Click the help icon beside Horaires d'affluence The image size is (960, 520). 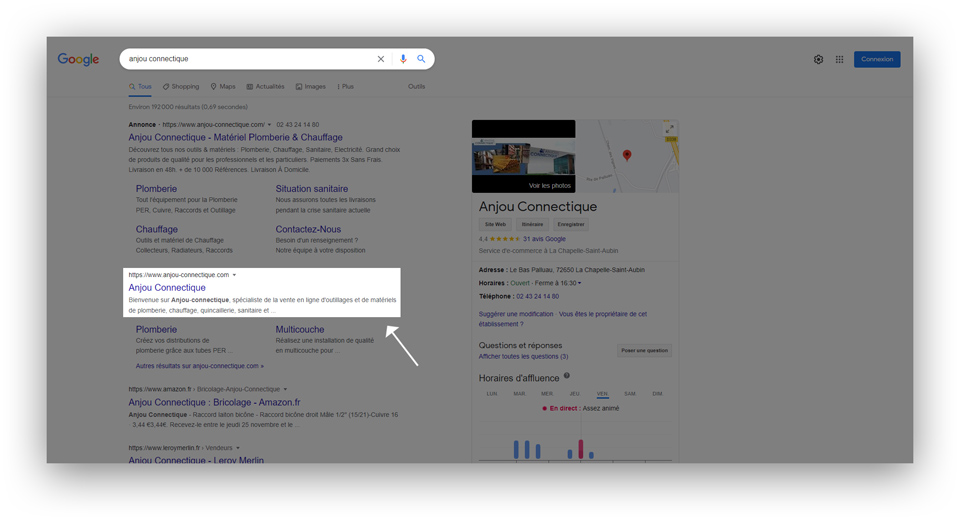tap(567, 376)
